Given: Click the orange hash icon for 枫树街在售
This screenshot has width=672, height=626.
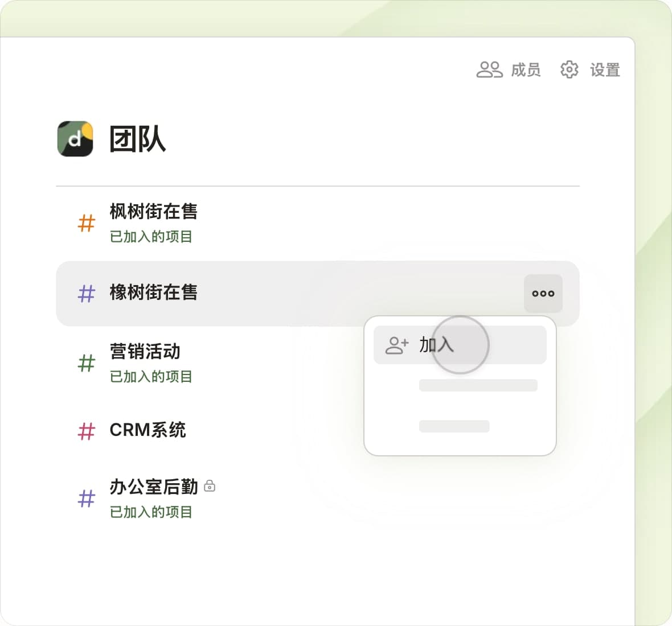Looking at the screenshot, I should tap(87, 223).
